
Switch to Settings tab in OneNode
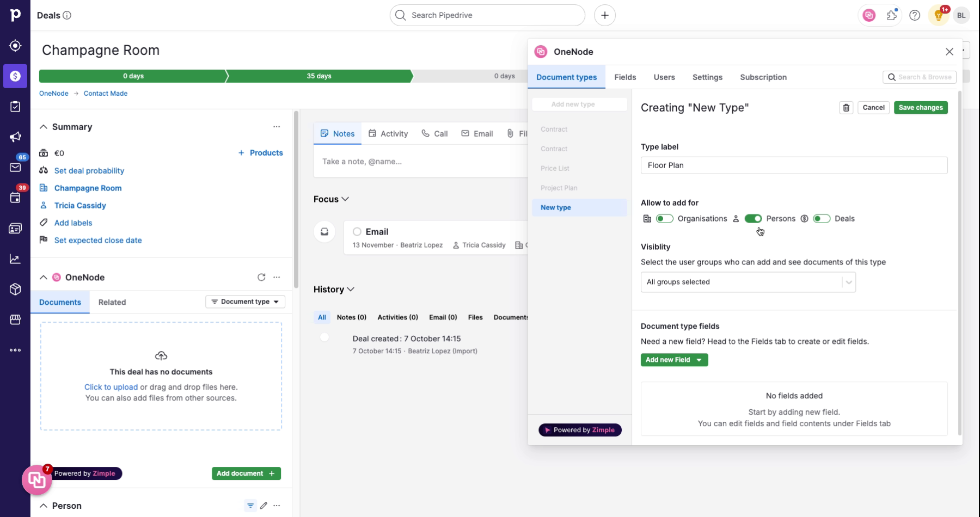tap(707, 77)
